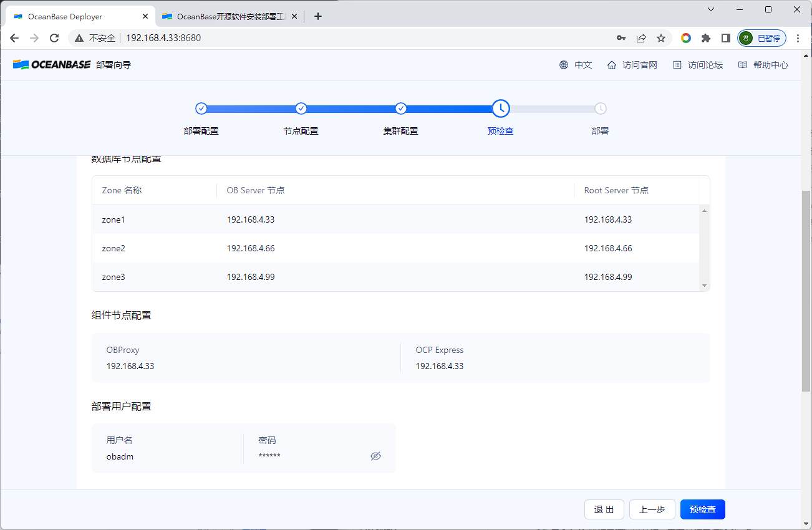Click the 预检查 step label

coord(501,131)
